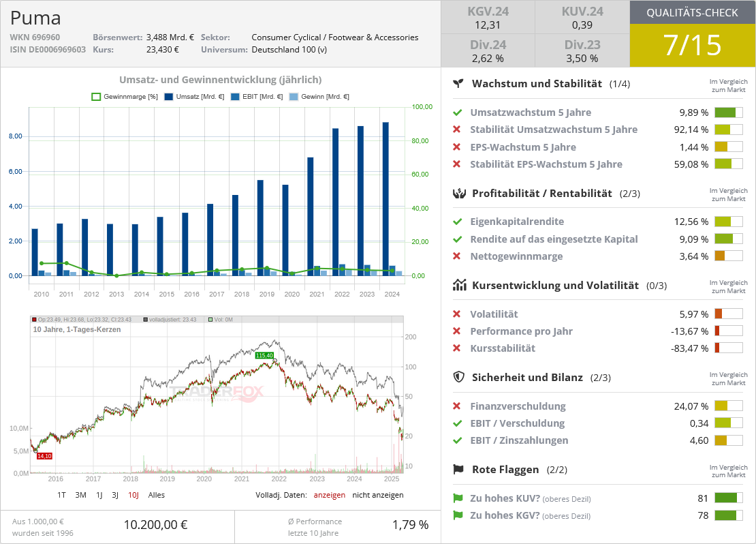
Task: Click the chart icon beside Kursentwicklung und Volatilität
Action: pyautogui.click(x=459, y=285)
